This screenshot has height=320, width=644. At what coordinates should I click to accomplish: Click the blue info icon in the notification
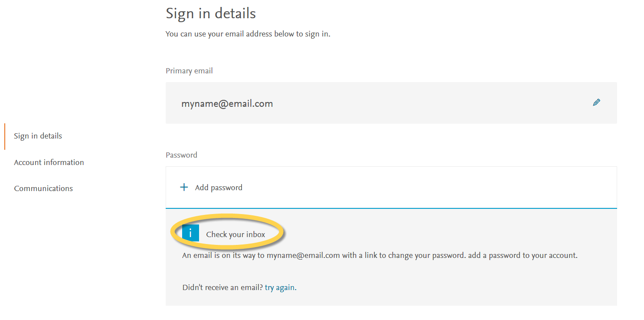click(x=190, y=234)
